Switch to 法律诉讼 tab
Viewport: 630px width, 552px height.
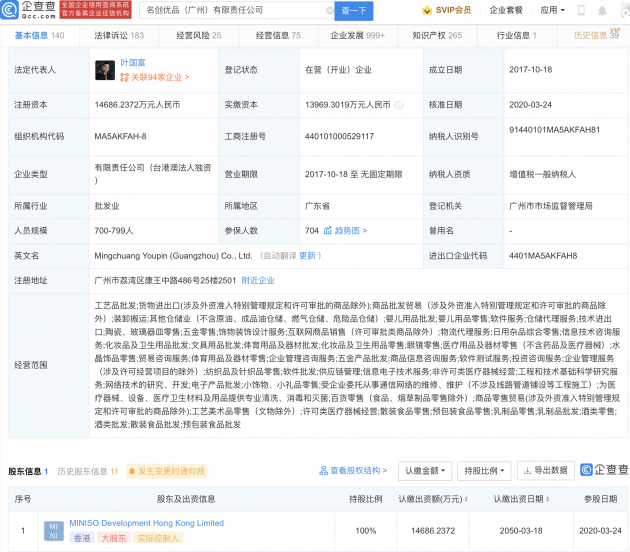pos(119,35)
